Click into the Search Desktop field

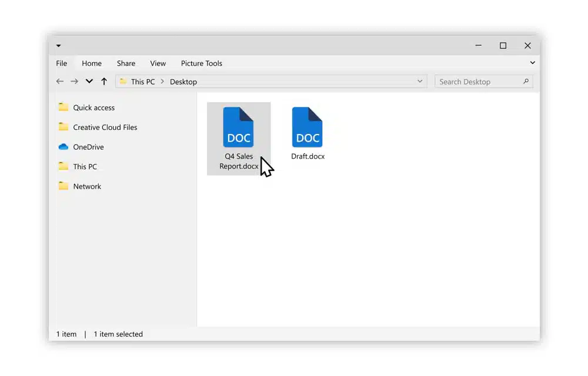(x=476, y=82)
